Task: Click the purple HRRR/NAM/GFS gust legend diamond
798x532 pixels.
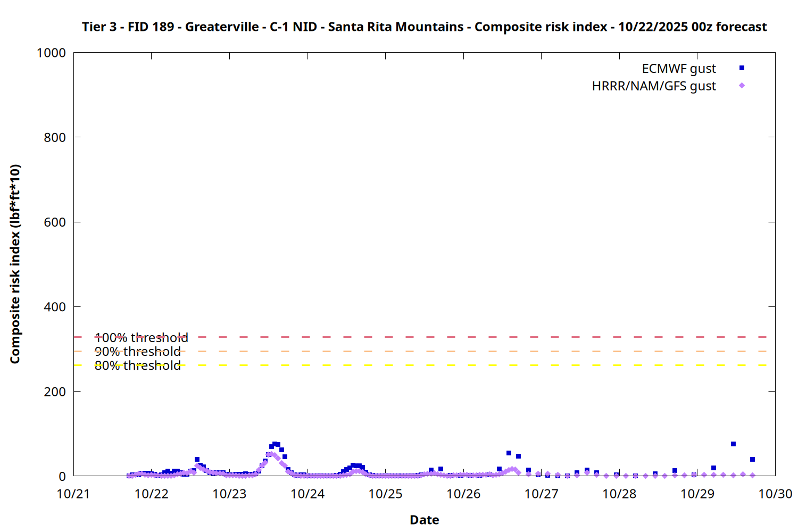Action: pyautogui.click(x=742, y=86)
